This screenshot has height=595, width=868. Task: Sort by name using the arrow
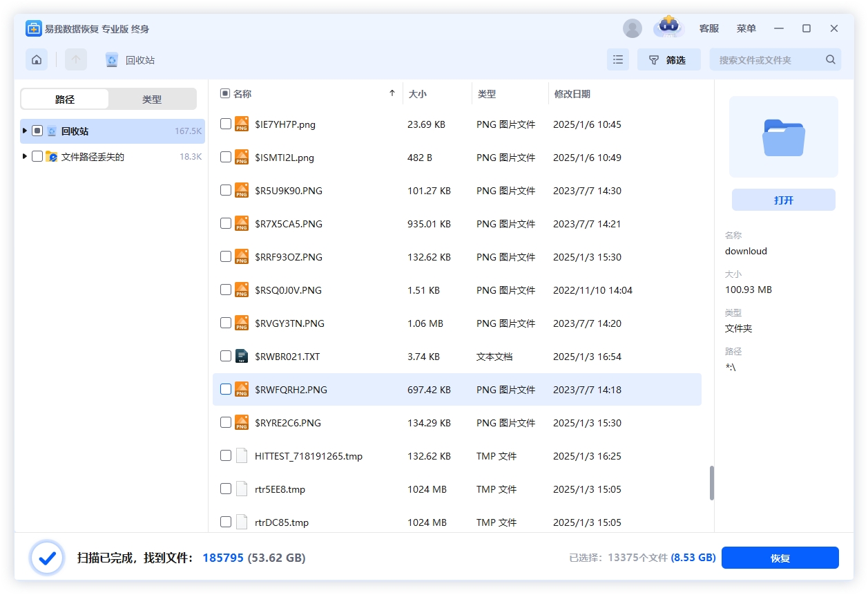(392, 94)
